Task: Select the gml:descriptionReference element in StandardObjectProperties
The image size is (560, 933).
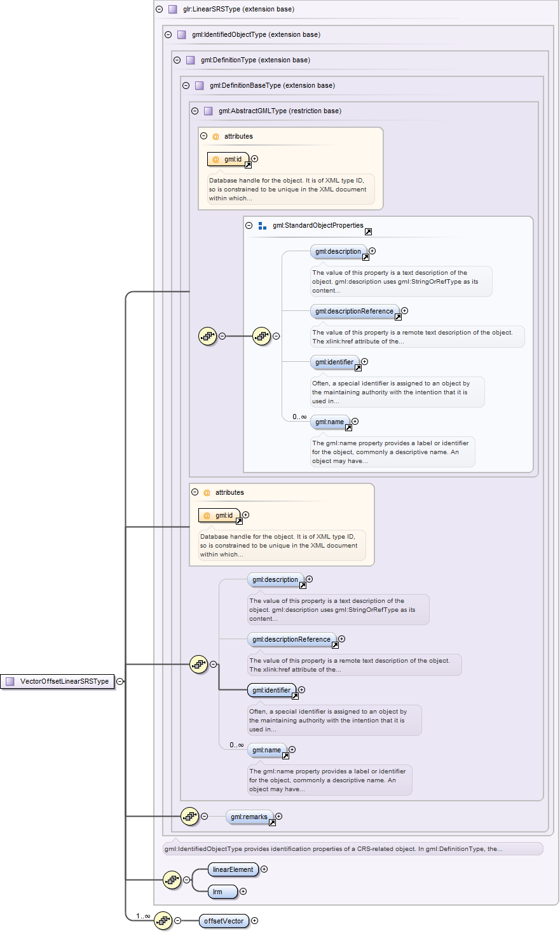Action: (x=354, y=312)
